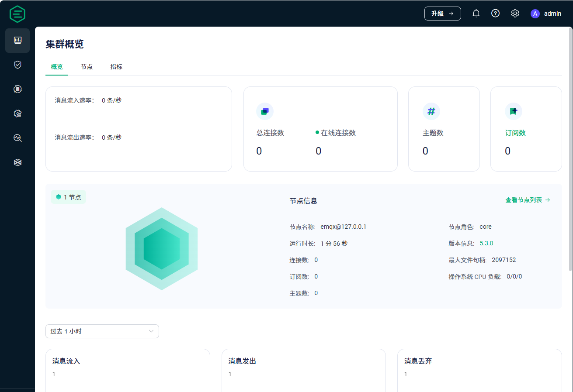Click the 1 节点 badge
Screen dimensions: 573x392
[x=69, y=197]
